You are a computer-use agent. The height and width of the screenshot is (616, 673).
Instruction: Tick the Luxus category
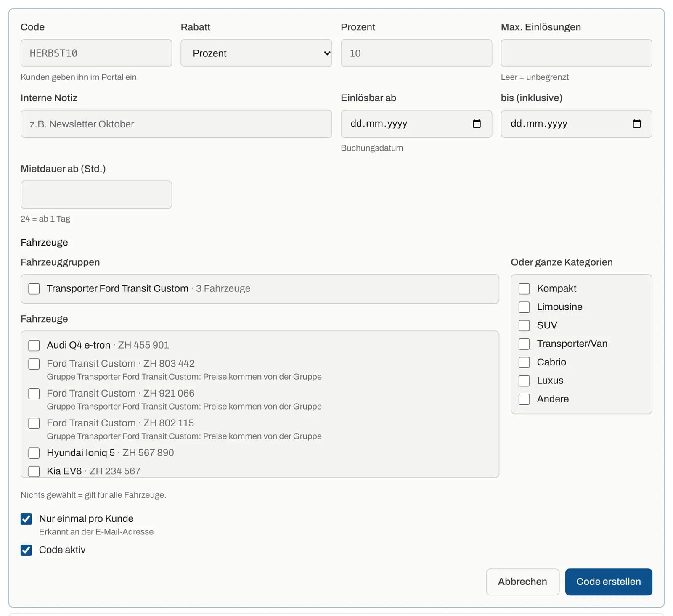[524, 381]
